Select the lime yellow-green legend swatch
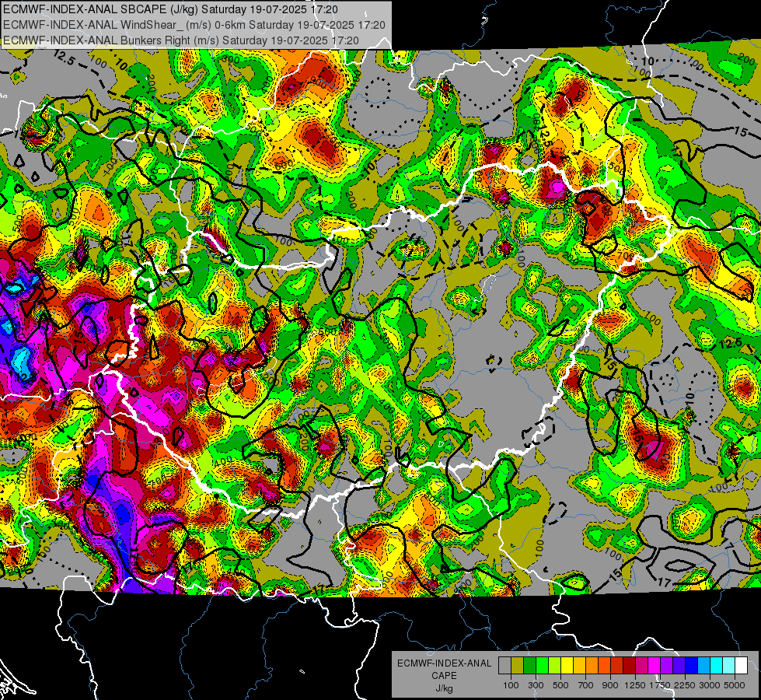The width and height of the screenshot is (761, 700). (x=555, y=666)
